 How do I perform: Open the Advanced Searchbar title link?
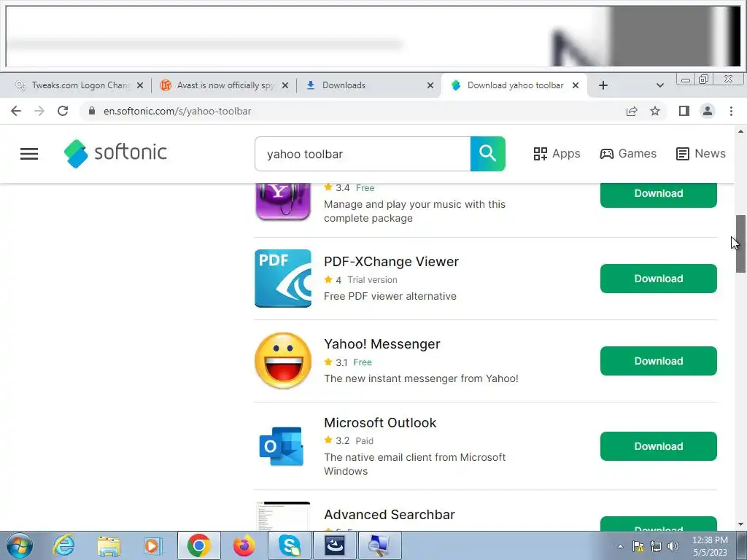click(x=390, y=514)
